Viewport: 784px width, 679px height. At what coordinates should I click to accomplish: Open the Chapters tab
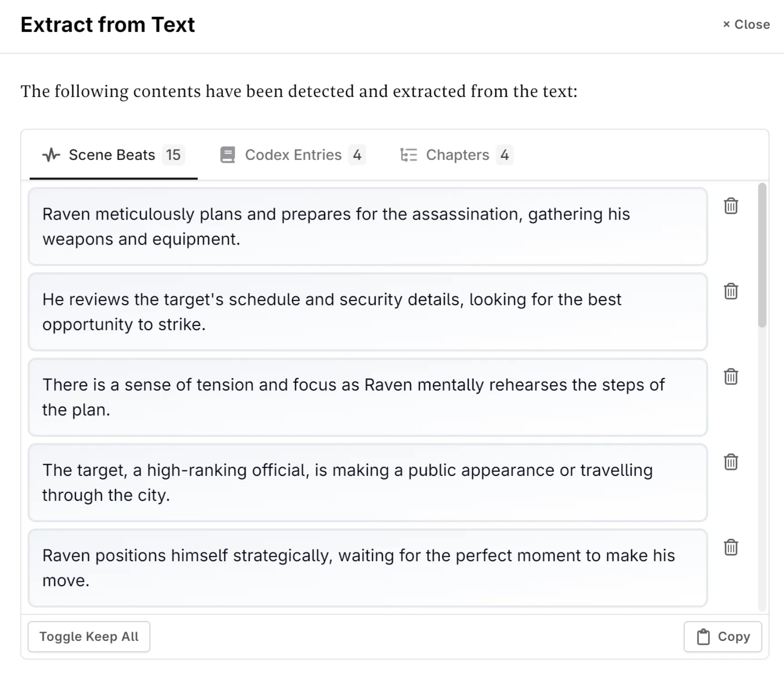(457, 155)
